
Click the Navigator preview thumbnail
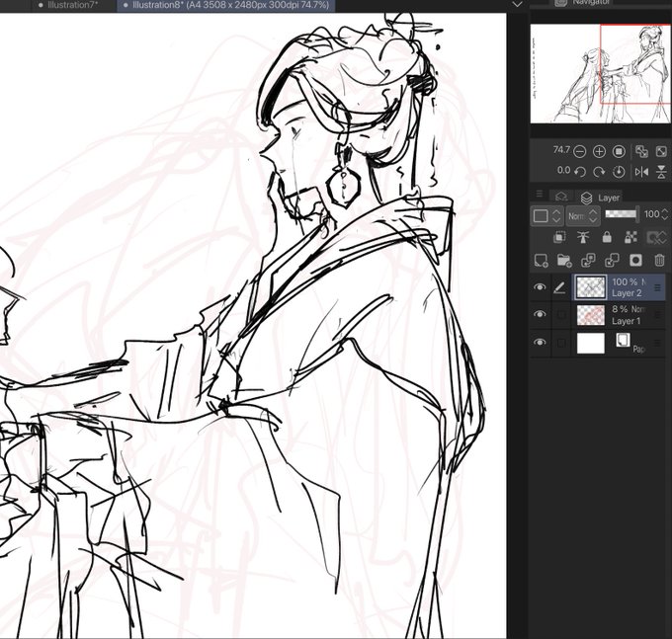[601, 74]
